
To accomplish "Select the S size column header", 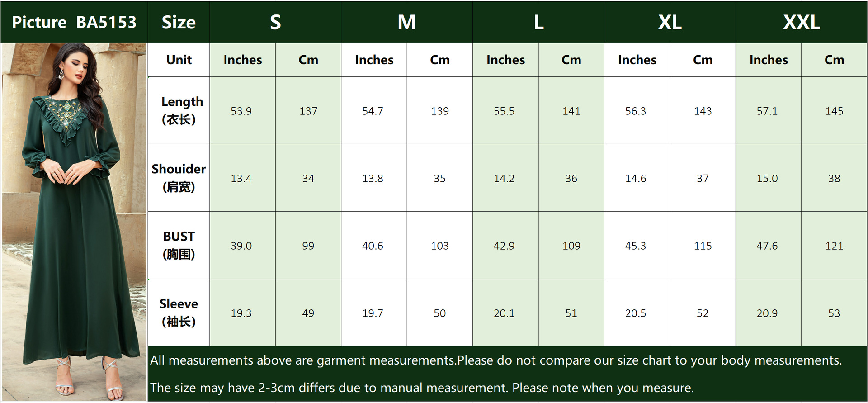I will click(275, 22).
